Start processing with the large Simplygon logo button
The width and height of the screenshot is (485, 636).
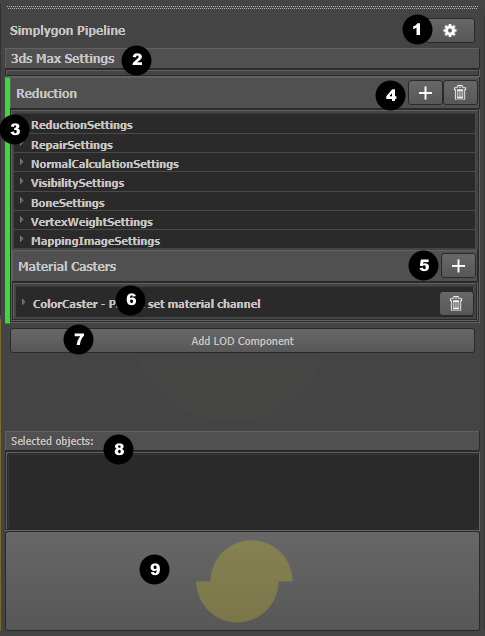[242, 581]
